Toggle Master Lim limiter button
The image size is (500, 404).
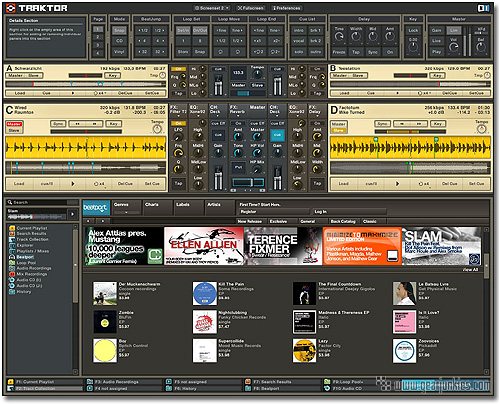454,30
